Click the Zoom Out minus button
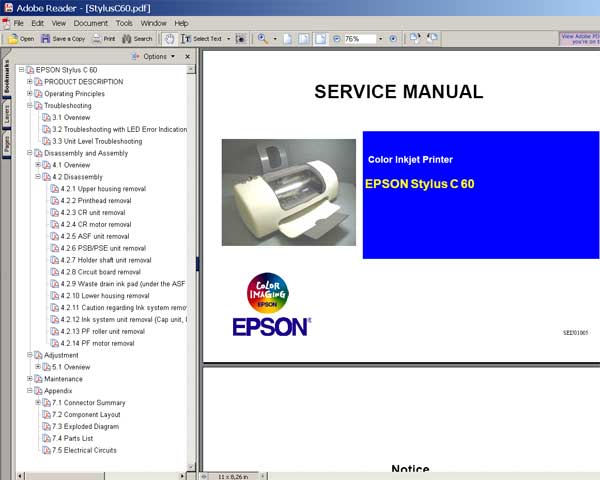The width and height of the screenshot is (600, 480). pos(337,39)
